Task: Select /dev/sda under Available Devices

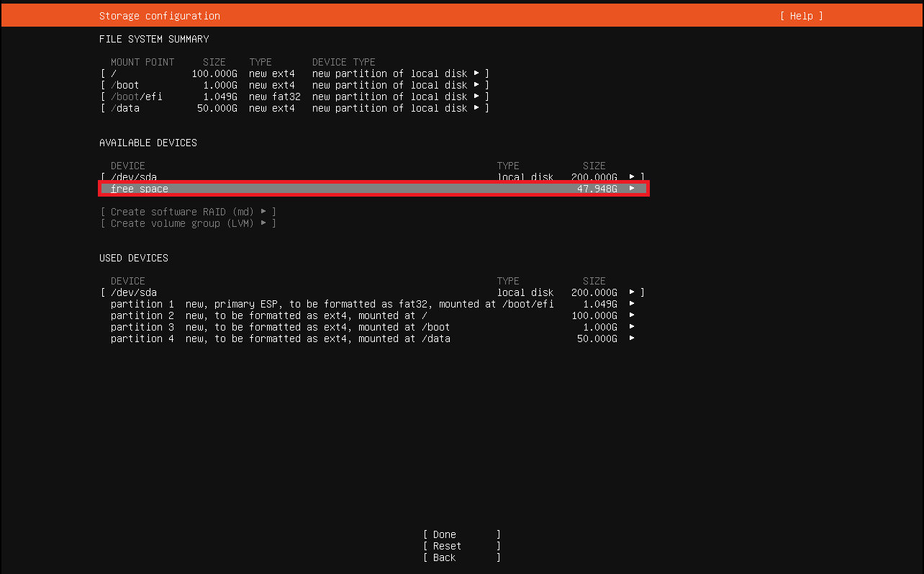Action: tap(373, 177)
